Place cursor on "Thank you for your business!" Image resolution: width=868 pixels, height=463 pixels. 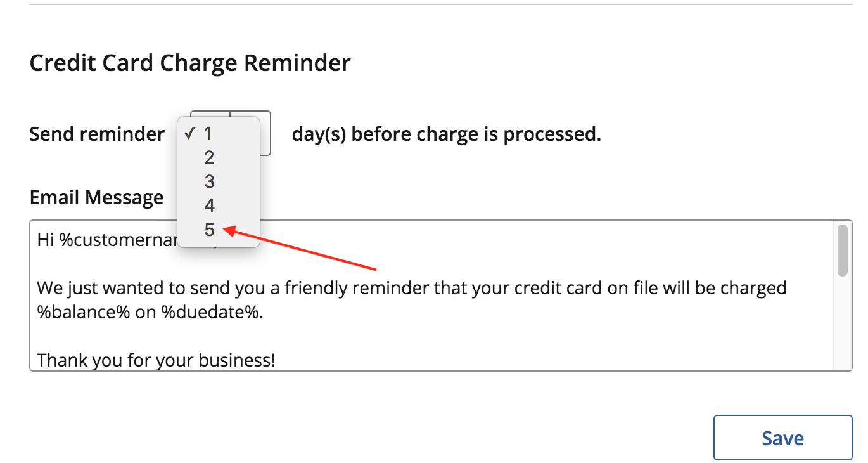point(156,360)
